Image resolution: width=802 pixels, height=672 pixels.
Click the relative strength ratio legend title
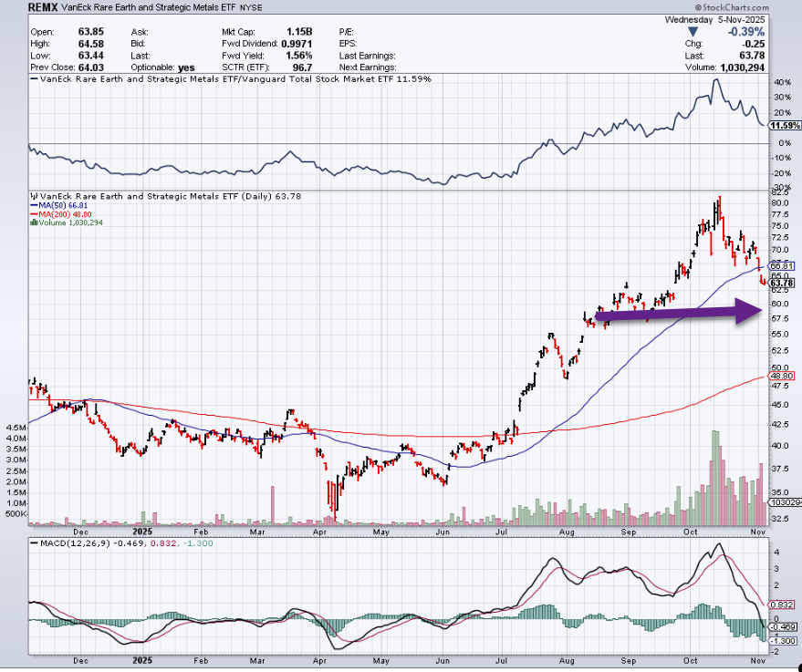pyautogui.click(x=230, y=79)
